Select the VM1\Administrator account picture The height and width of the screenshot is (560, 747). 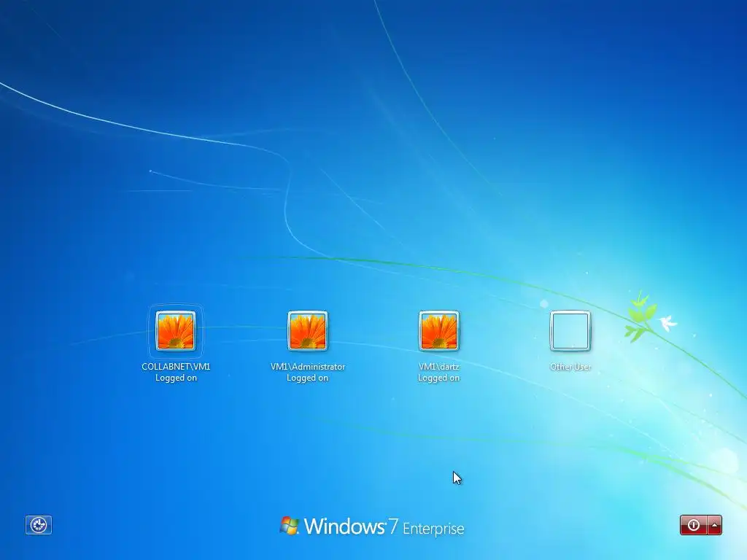click(307, 330)
